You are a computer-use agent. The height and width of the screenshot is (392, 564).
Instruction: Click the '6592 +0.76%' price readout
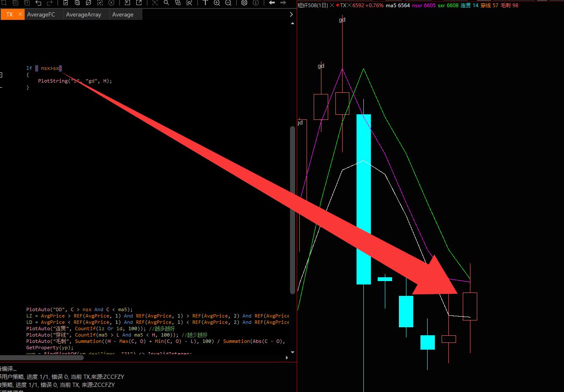(x=368, y=6)
